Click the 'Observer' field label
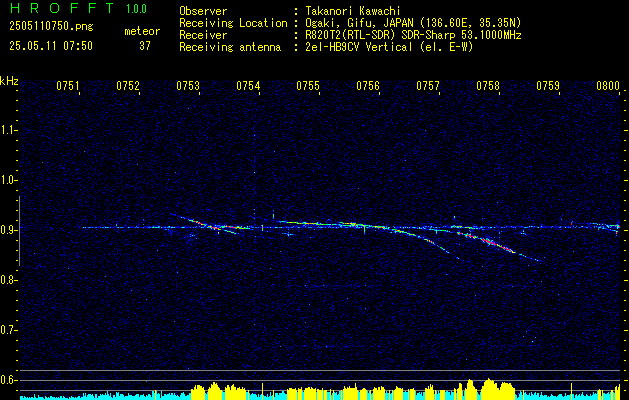 pyautogui.click(x=203, y=11)
